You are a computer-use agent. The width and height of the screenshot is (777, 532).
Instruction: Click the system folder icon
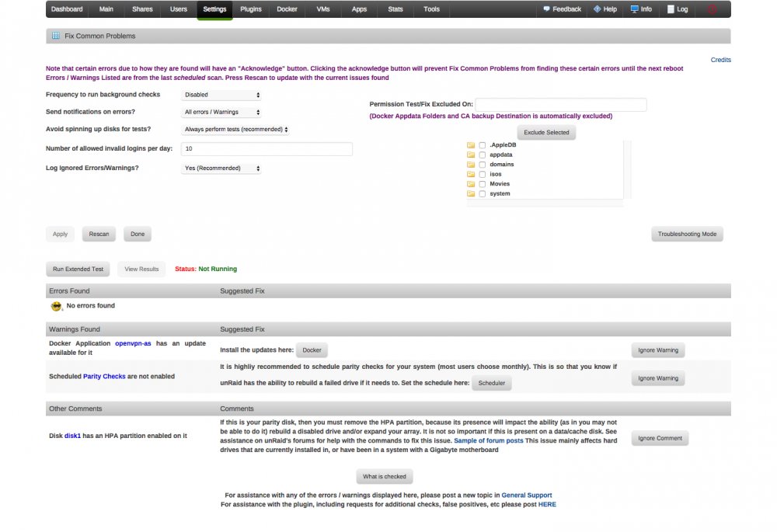[471, 193]
